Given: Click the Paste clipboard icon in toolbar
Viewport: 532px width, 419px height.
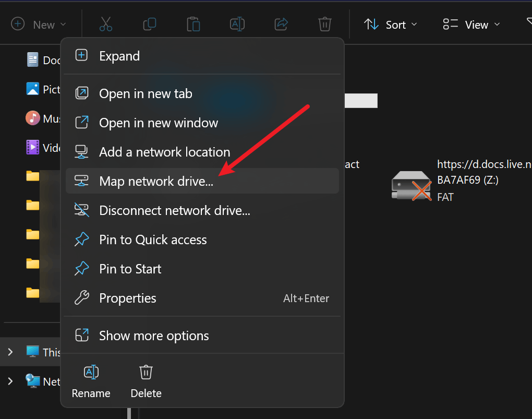Looking at the screenshot, I should [194, 24].
